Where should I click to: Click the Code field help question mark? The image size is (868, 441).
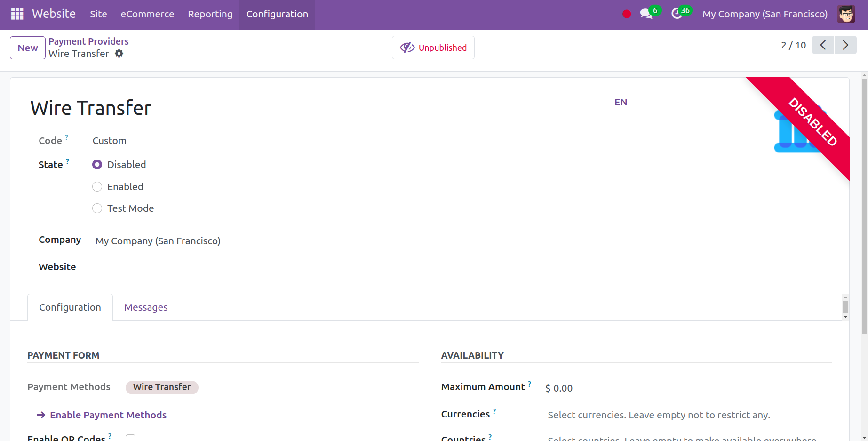coord(66,137)
